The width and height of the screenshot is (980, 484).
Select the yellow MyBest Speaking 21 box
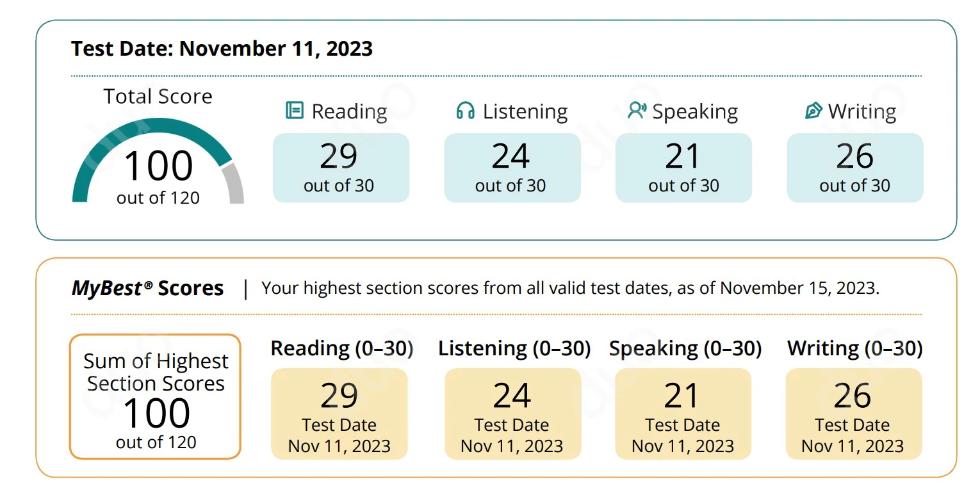[682, 413]
